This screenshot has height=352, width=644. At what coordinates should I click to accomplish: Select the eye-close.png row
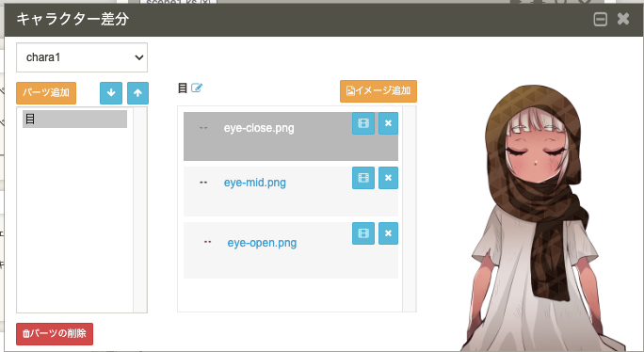[291, 136]
